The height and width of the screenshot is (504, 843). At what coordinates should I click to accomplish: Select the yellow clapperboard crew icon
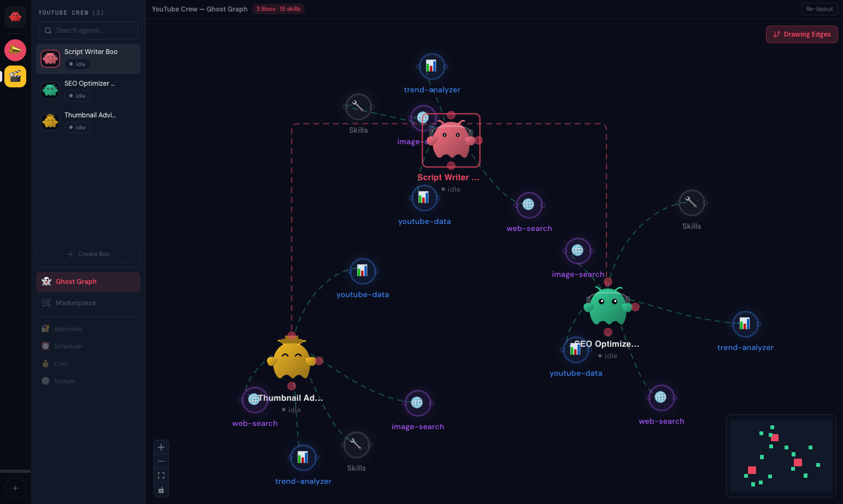click(x=15, y=76)
